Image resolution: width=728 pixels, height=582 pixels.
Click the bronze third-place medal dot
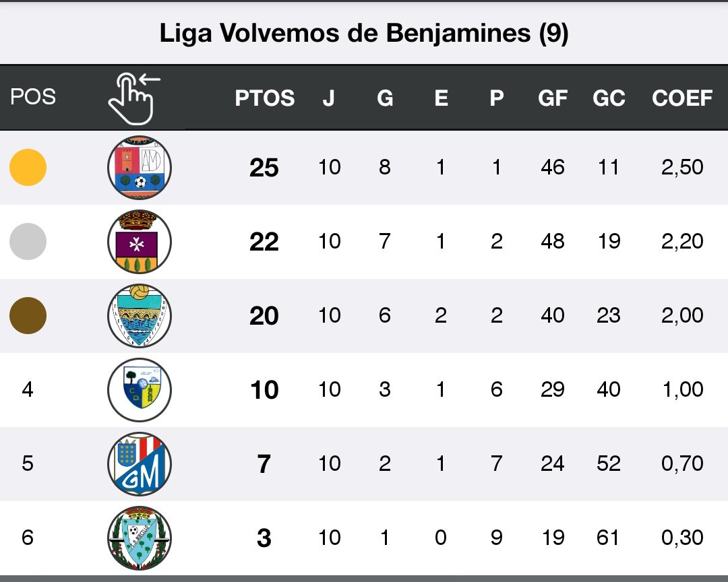point(28,315)
